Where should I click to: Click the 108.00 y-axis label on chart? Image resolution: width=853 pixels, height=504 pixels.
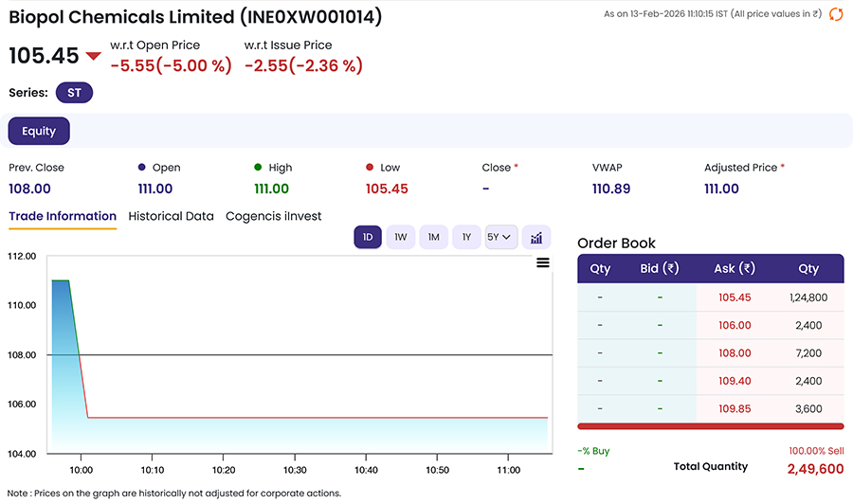(22, 355)
